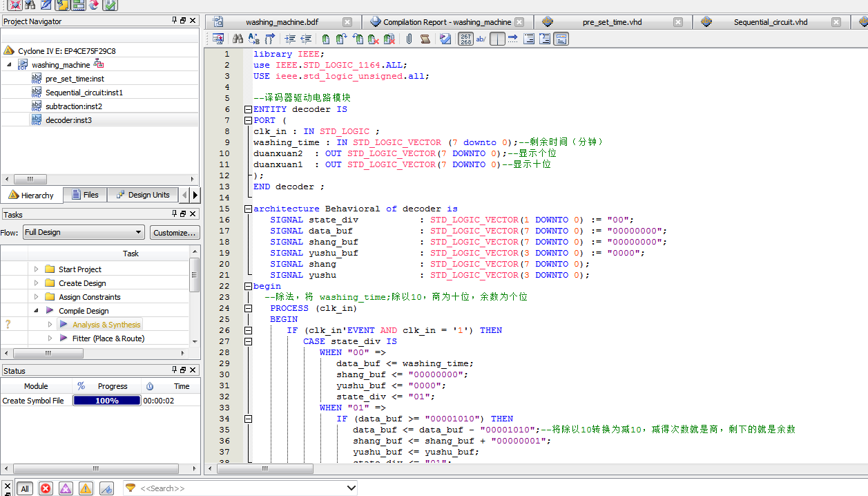This screenshot has width=868, height=496.
Task: Toggle the warning messages filter
Action: [x=86, y=488]
